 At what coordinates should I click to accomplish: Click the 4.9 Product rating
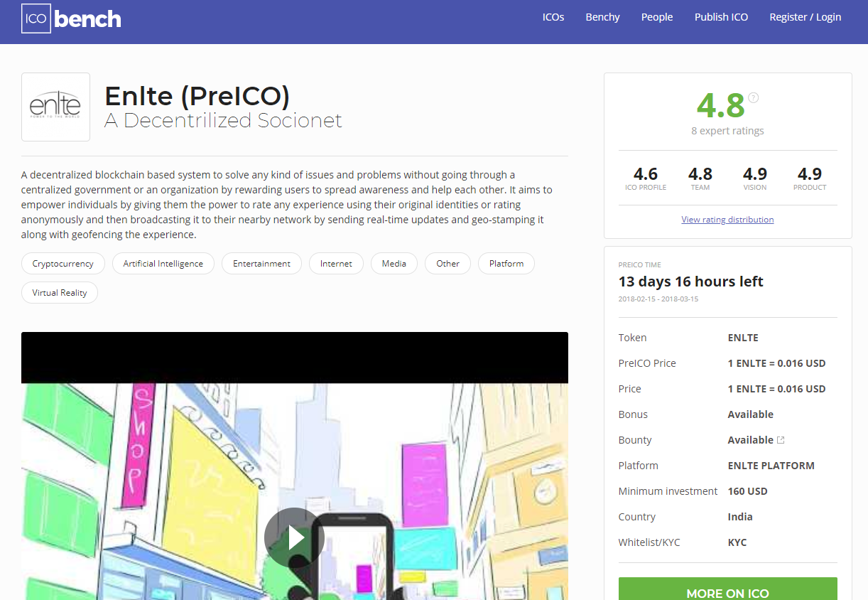[x=810, y=174]
